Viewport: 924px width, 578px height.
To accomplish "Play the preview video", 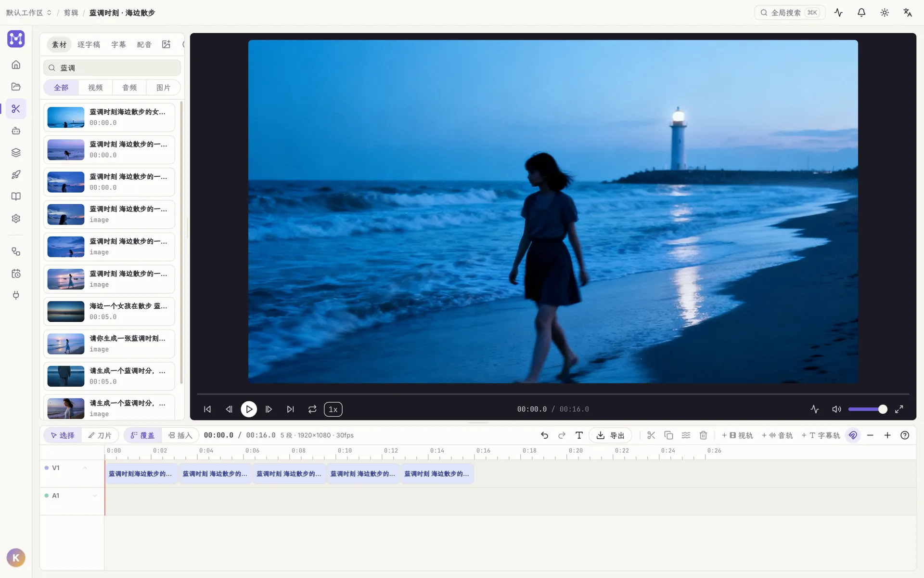I will tap(249, 409).
